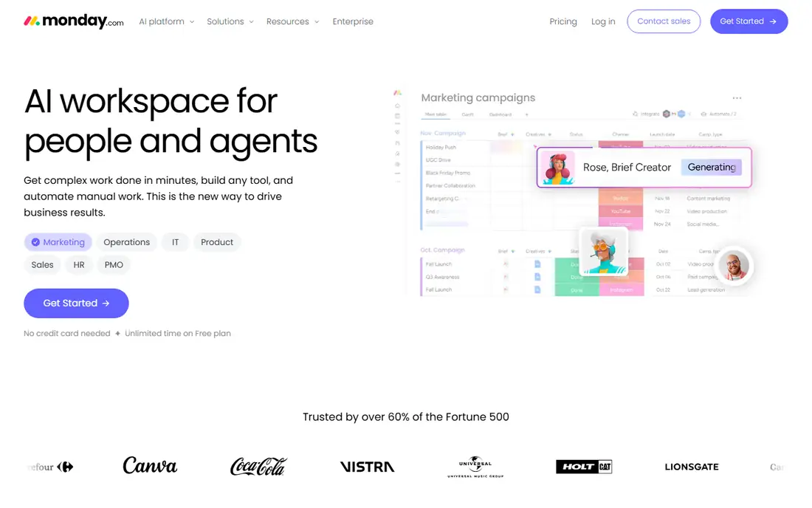Image resolution: width=812 pixels, height=508 pixels.
Task: Go to the Enterprise page
Action: (353, 21)
